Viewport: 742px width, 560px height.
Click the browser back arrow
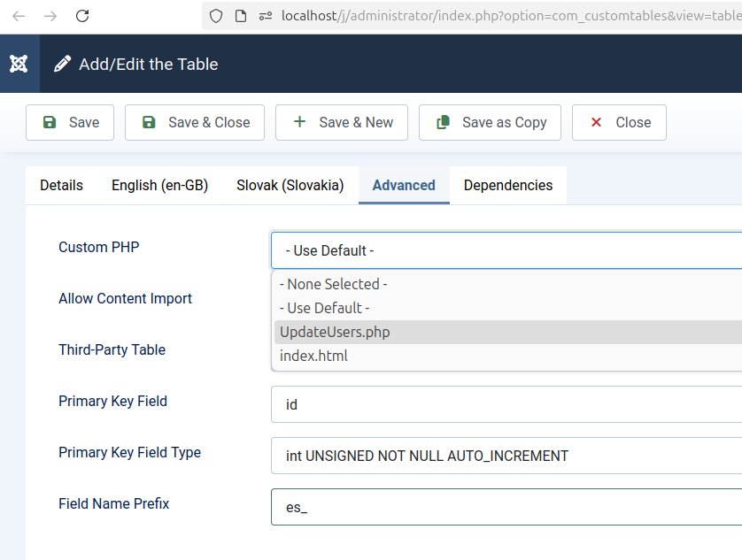[19, 16]
